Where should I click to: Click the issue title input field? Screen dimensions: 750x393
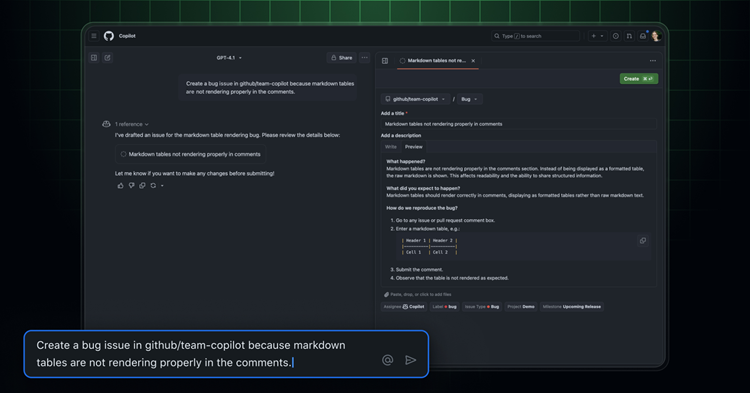click(x=518, y=124)
